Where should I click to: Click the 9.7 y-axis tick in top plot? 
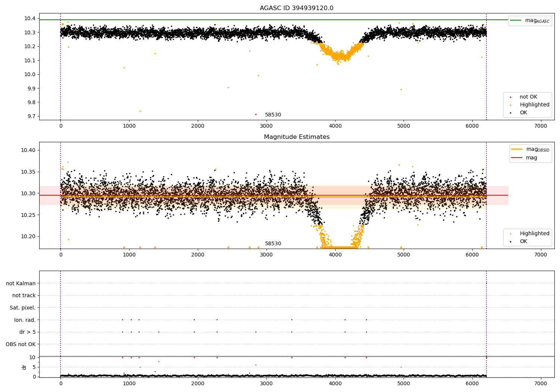point(32,116)
